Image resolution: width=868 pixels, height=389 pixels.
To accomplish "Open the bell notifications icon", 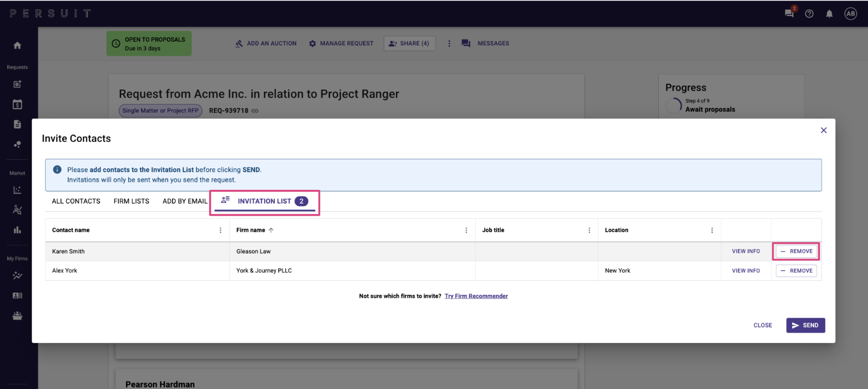I will [x=829, y=14].
